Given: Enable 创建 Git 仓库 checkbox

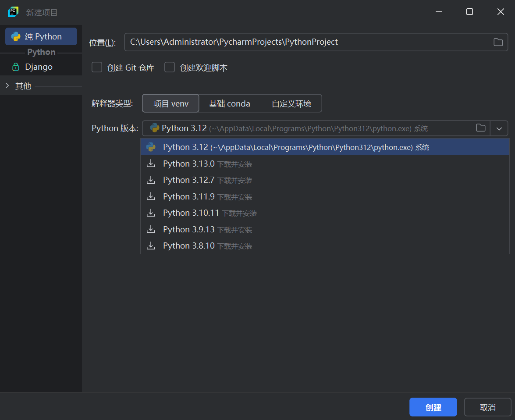Looking at the screenshot, I should coord(97,68).
